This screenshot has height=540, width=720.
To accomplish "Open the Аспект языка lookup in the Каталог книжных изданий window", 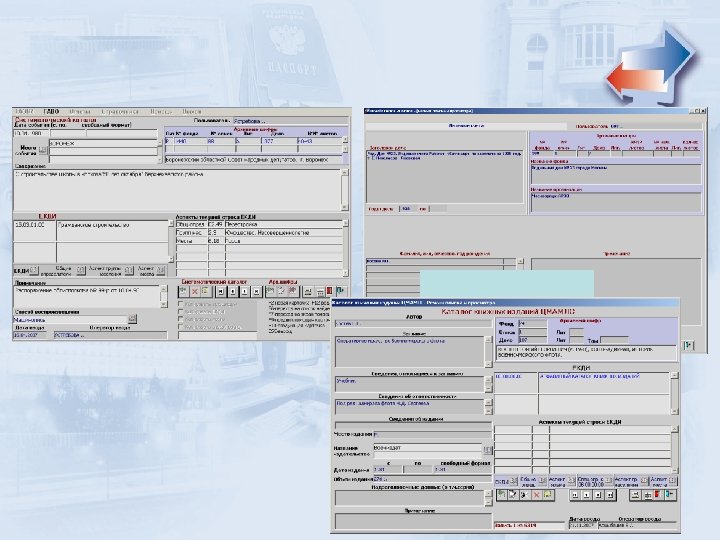I will pos(572,481).
